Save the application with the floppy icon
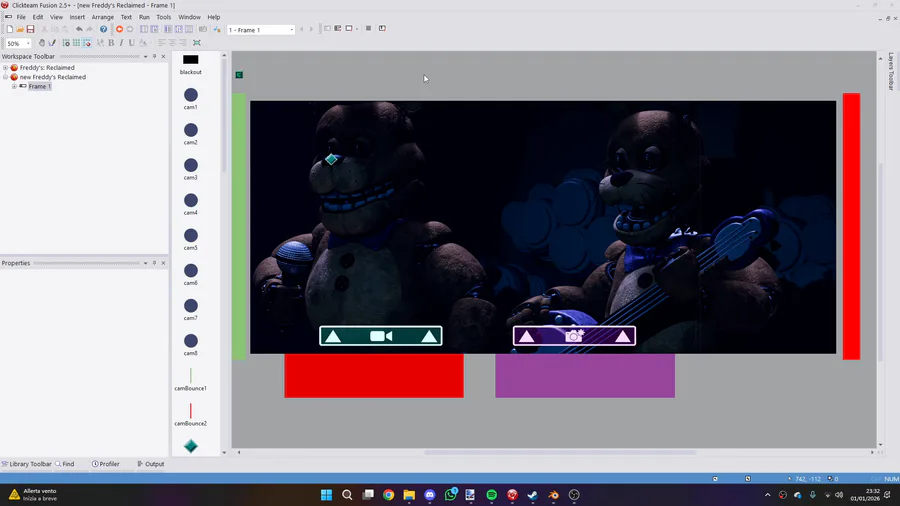 [30, 29]
